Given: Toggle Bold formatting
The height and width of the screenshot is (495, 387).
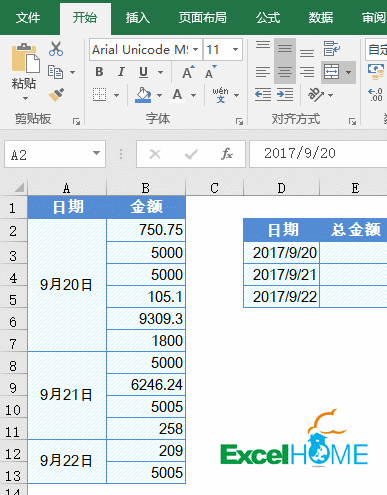Looking at the screenshot, I should pos(99,72).
